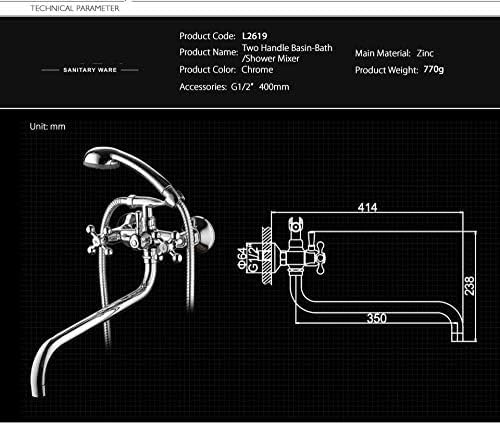Select the Zinc material value
The height and width of the screenshot is (423, 500).
(425, 53)
